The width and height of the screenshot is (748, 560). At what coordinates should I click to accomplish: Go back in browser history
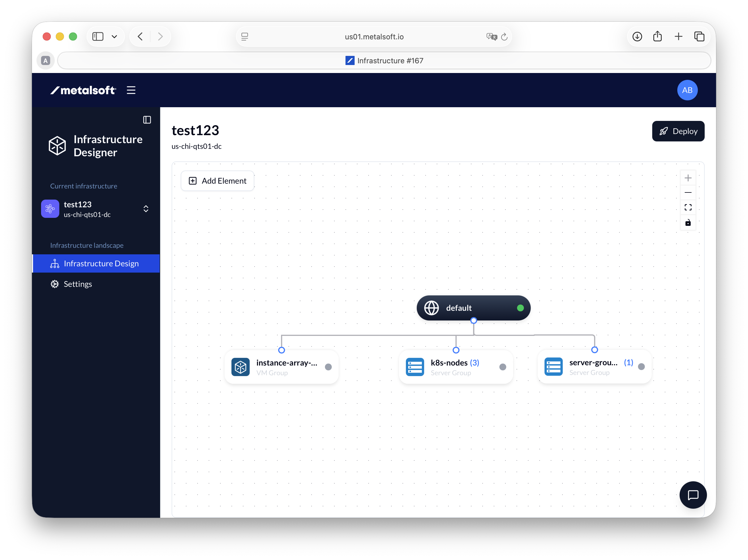pos(140,36)
